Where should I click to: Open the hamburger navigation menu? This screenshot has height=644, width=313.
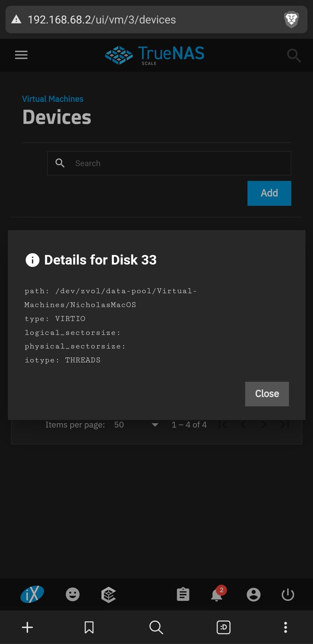point(21,55)
